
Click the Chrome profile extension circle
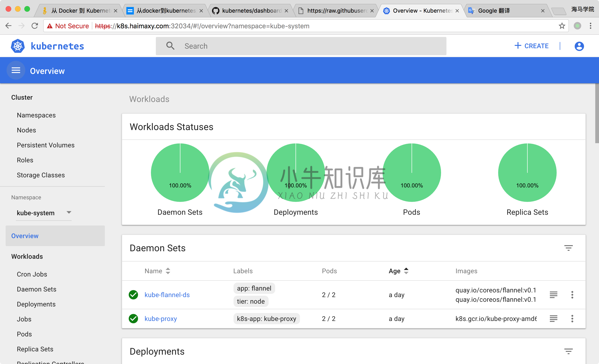coord(577,26)
